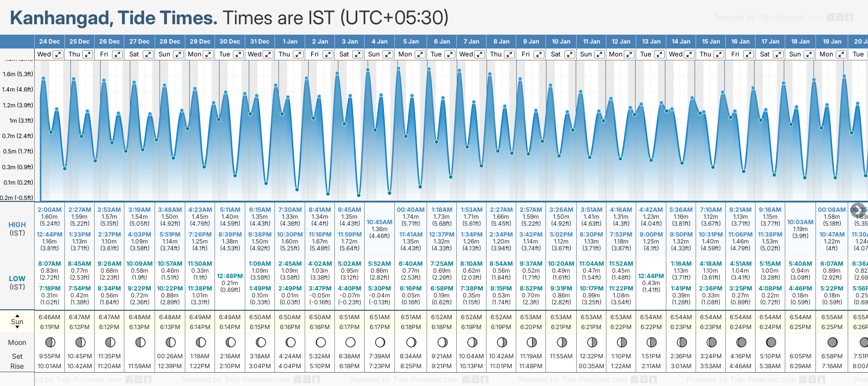Open expanded view for Sun 28 Dec
This screenshot has height=386, width=868.
point(178,54)
